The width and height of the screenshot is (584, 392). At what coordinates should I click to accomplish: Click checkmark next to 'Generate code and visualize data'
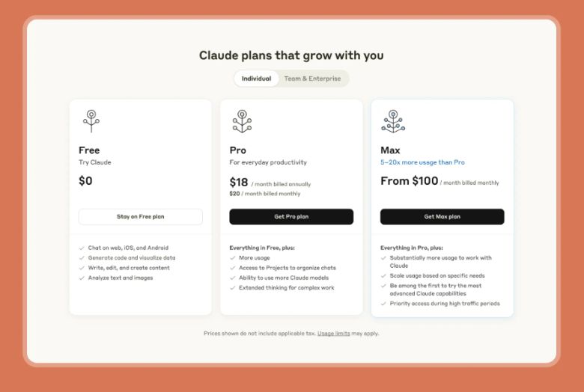[82, 258]
